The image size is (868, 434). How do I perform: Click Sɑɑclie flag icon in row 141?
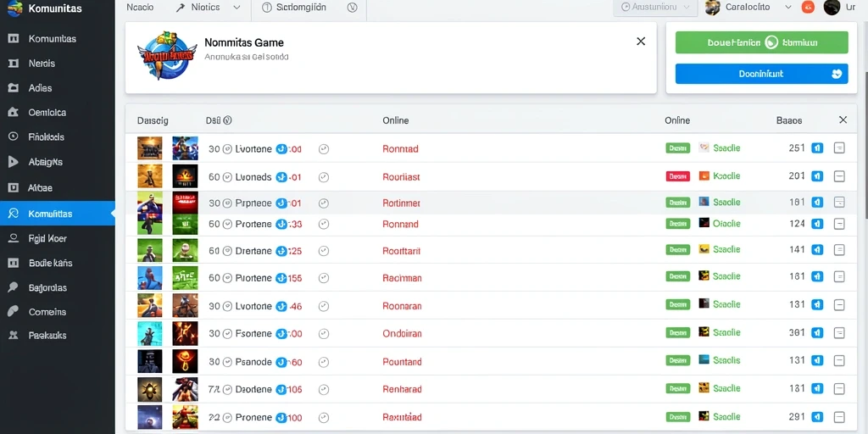tap(704, 249)
